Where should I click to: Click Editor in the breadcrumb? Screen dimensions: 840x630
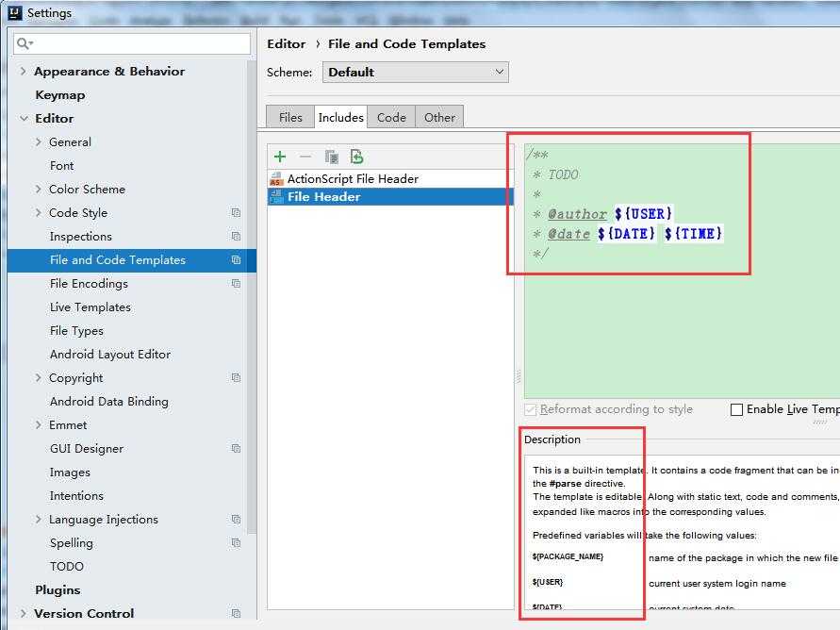(287, 44)
